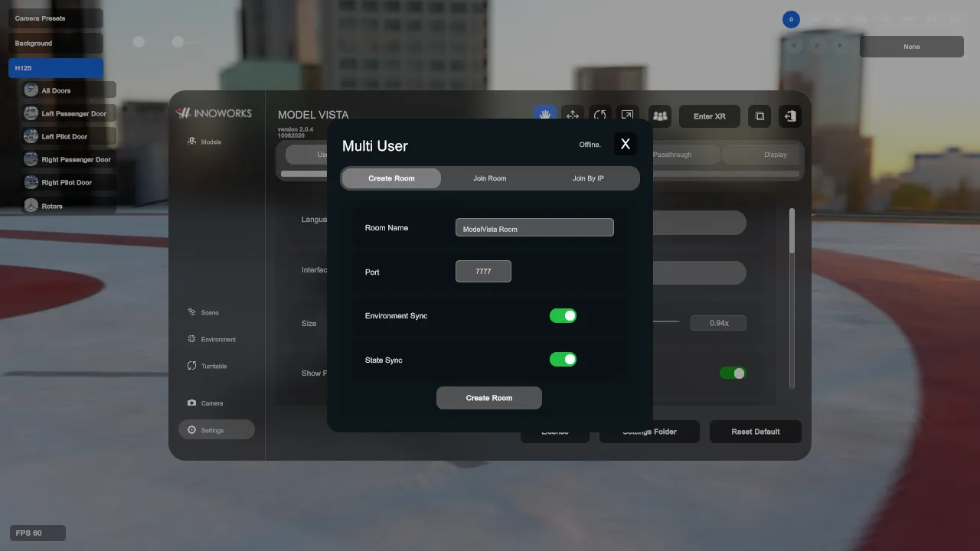
Task: Close the Multi User dialog
Action: [626, 144]
